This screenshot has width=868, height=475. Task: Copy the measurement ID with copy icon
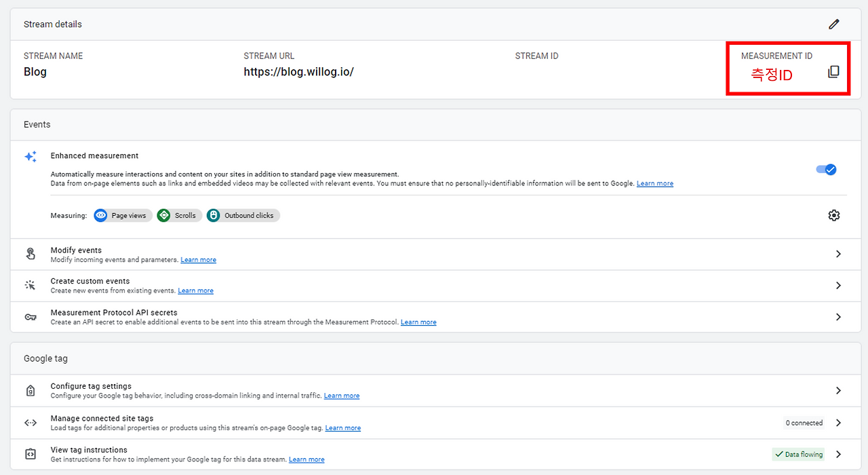[x=834, y=72]
